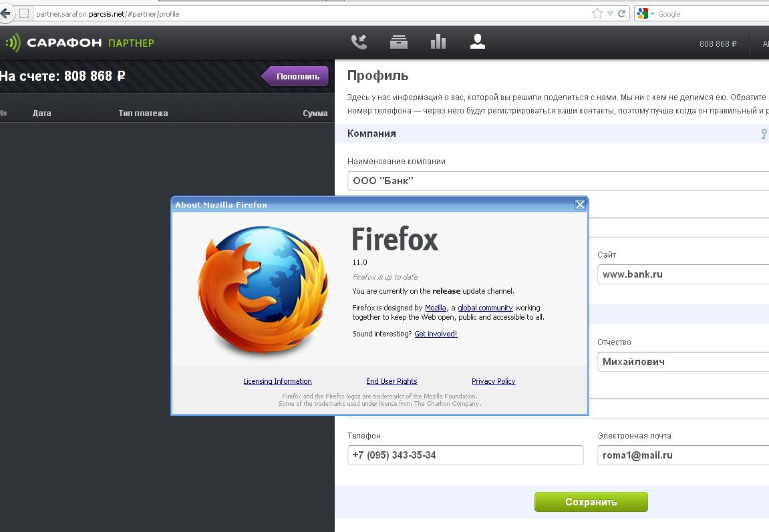
Task: Bookmark this page with the star icon
Action: tap(597, 14)
